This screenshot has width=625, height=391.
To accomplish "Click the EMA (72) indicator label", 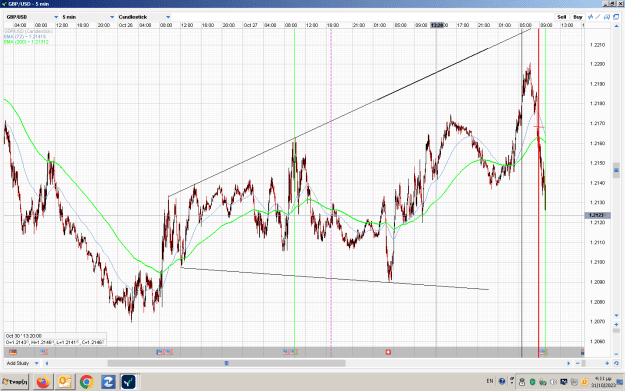I will pyautogui.click(x=25, y=37).
